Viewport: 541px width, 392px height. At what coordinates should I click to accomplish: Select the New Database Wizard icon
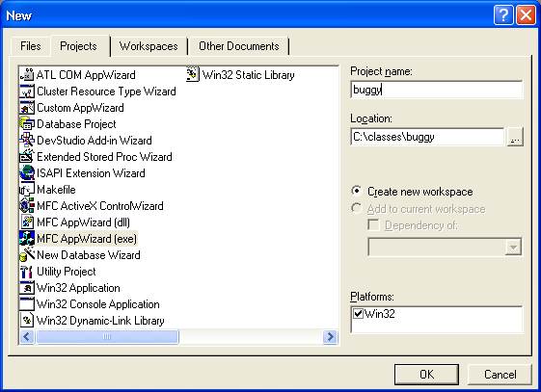[27, 255]
